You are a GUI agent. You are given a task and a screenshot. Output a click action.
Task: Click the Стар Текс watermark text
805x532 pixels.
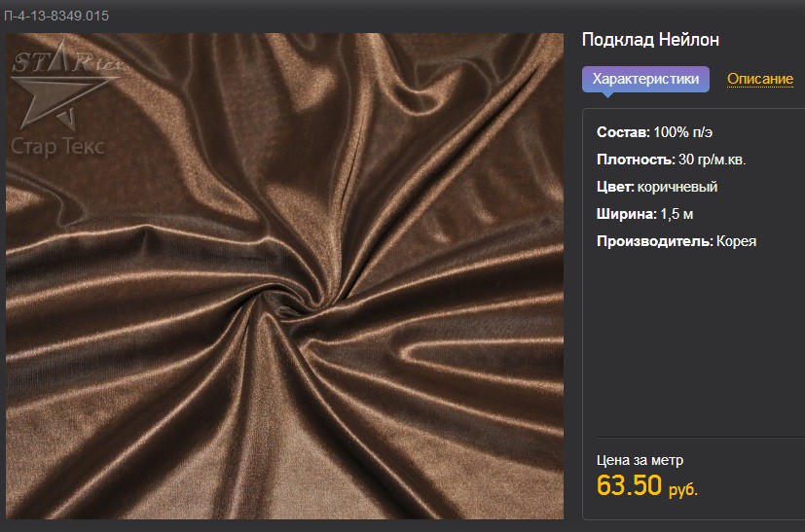pos(57,147)
